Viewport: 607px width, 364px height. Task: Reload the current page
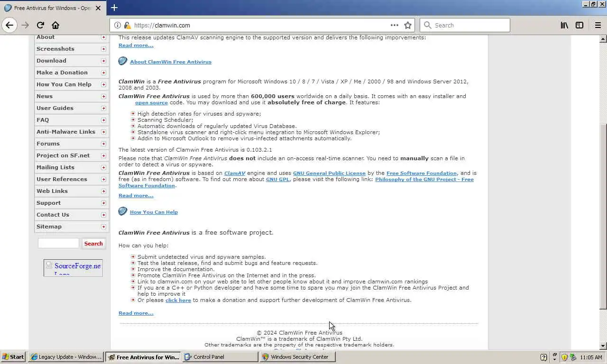pyautogui.click(x=40, y=25)
